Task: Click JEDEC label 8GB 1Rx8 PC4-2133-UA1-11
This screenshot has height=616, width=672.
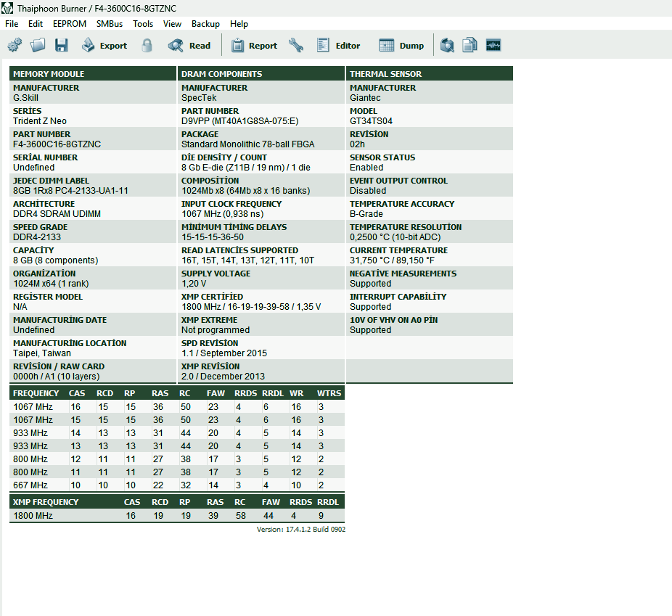Action: click(70, 191)
